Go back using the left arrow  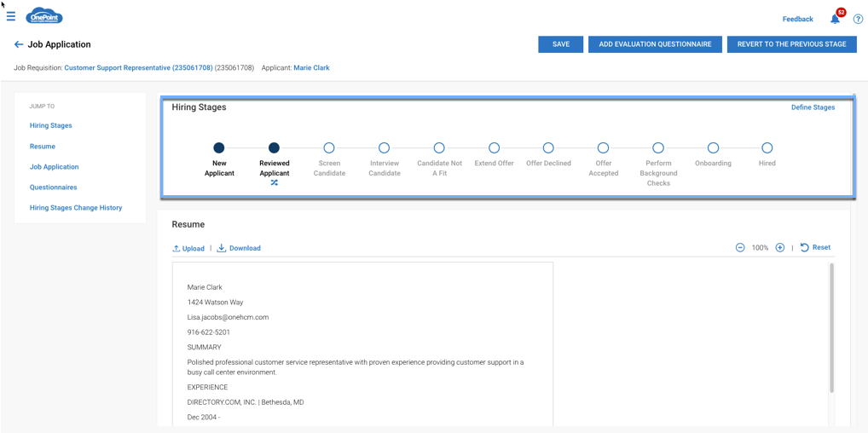coord(19,44)
